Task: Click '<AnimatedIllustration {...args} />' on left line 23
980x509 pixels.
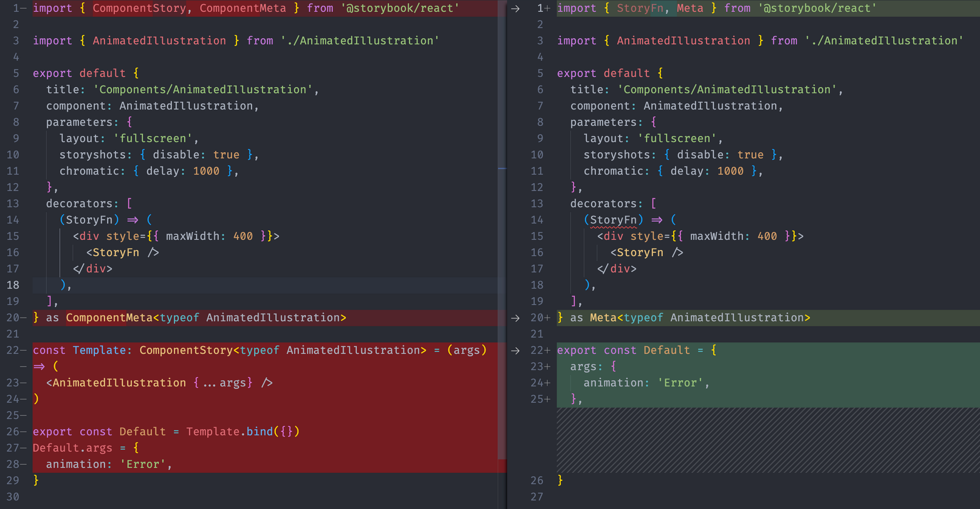Action: pos(159,383)
